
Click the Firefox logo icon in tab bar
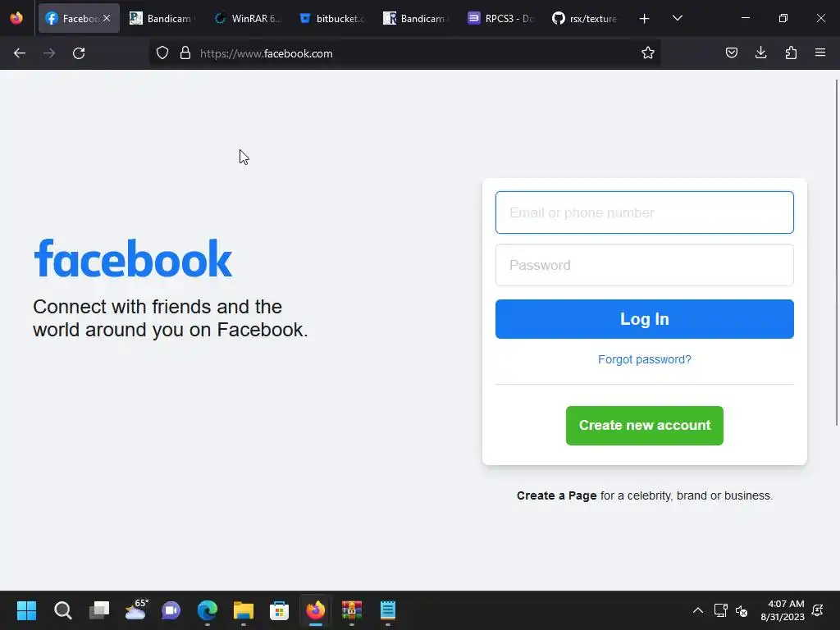coord(16,18)
